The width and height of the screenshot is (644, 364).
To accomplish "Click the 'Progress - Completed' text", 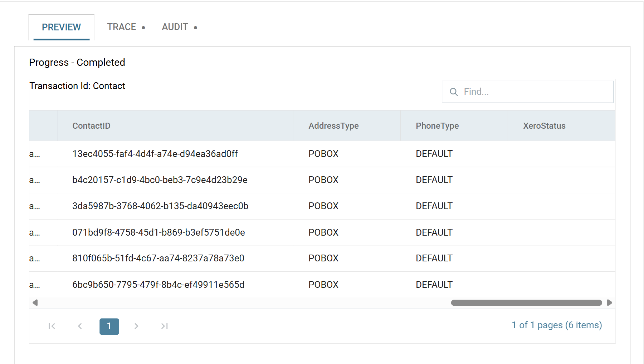I will tap(77, 62).
